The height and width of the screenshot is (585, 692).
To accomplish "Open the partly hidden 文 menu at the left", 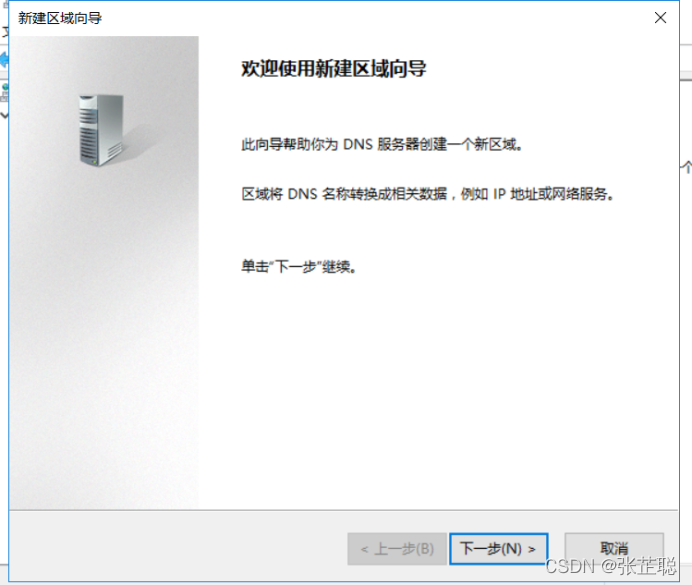I will [5, 32].
